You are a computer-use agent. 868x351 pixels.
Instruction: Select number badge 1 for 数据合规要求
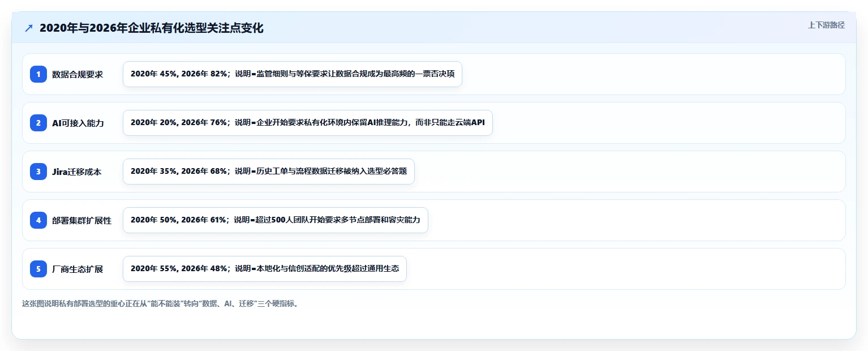38,74
